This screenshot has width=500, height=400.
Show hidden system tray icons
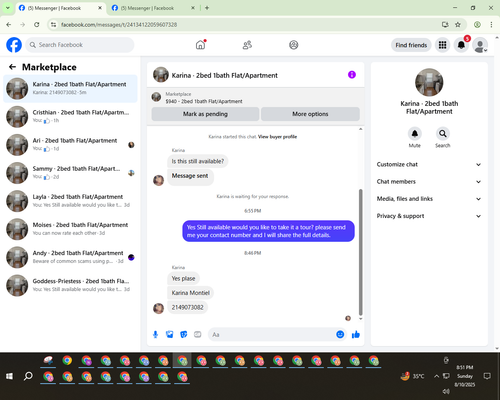click(x=436, y=376)
